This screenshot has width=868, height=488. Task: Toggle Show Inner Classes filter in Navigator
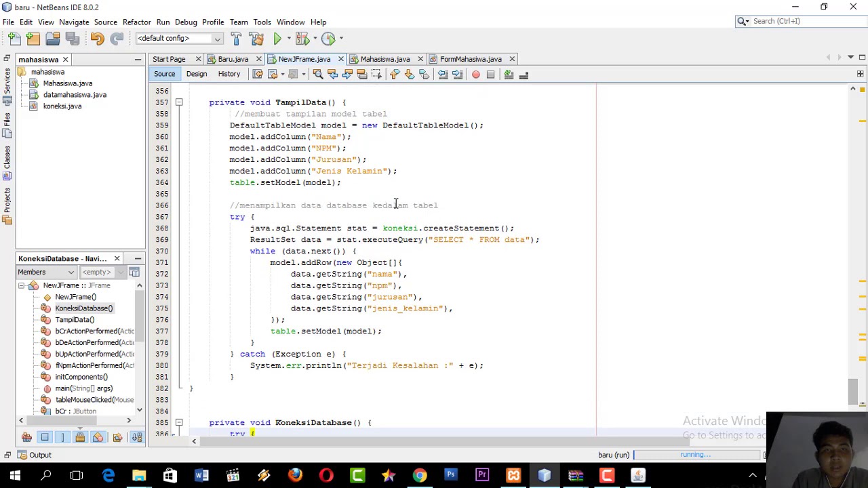click(98, 437)
